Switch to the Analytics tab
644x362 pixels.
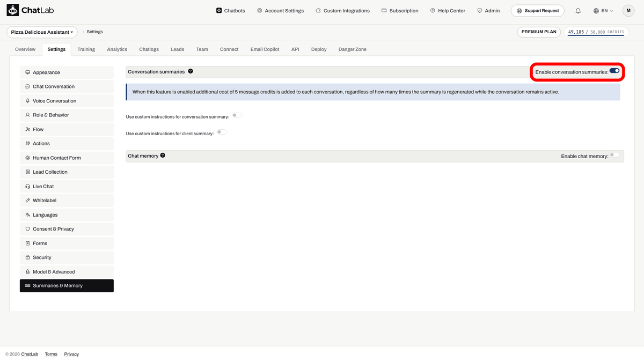(117, 49)
